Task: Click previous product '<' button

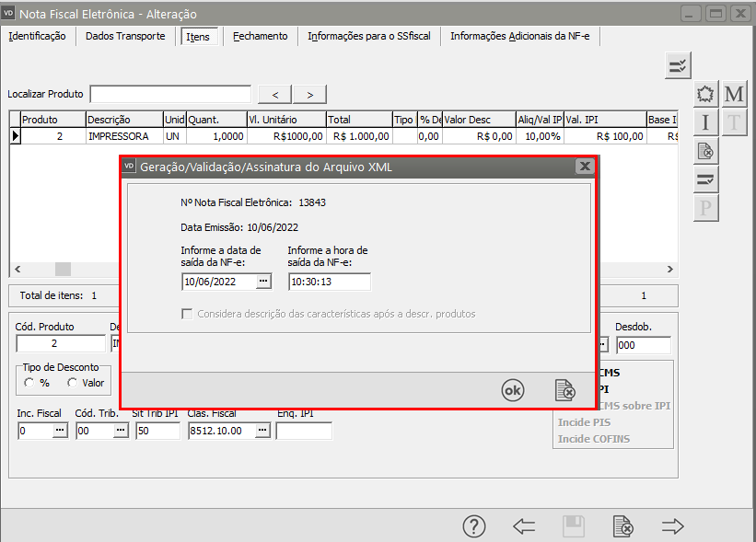Action: coord(274,95)
